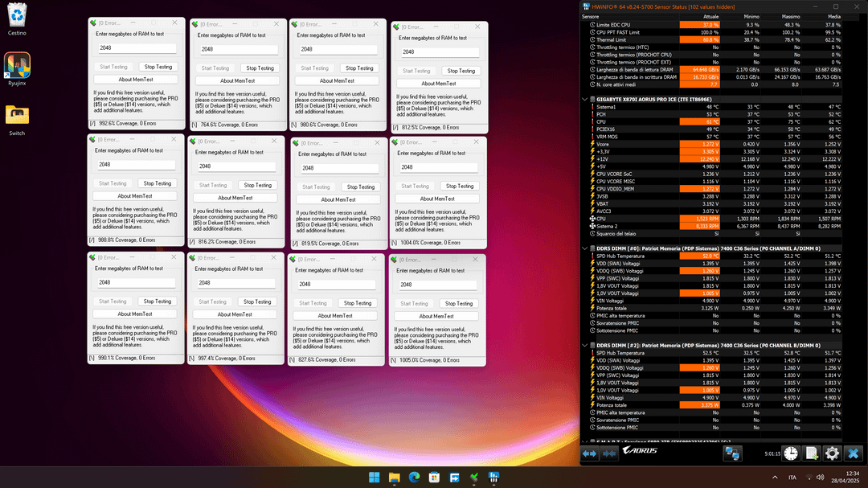
Task: Show hidden tray icons chevron
Action: 775,478
